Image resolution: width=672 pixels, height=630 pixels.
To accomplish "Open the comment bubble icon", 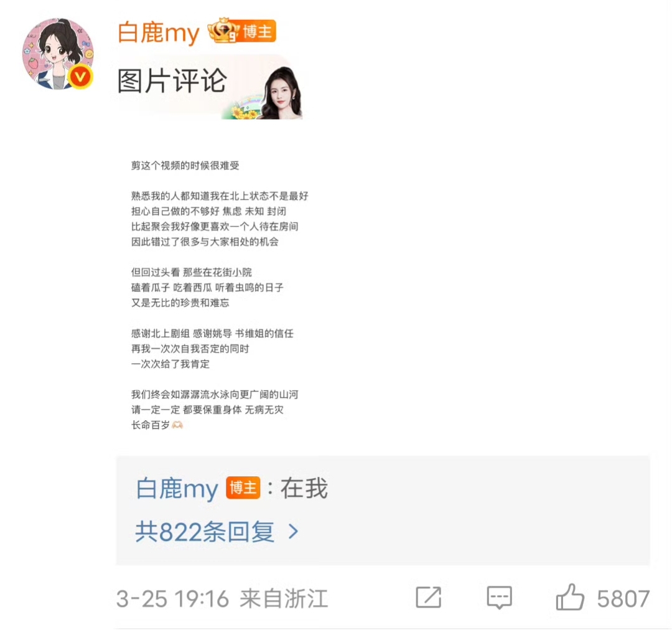I will (x=499, y=598).
